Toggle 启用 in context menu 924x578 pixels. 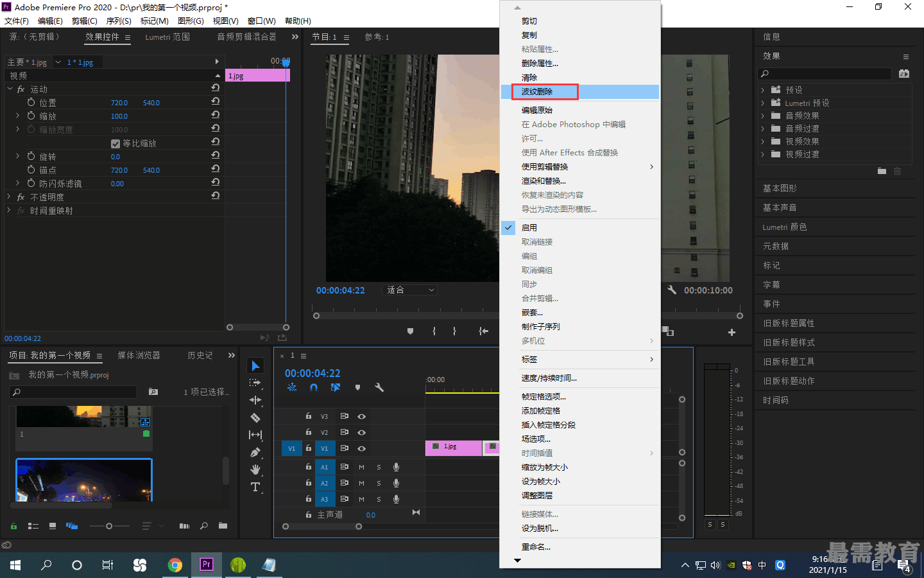click(580, 228)
